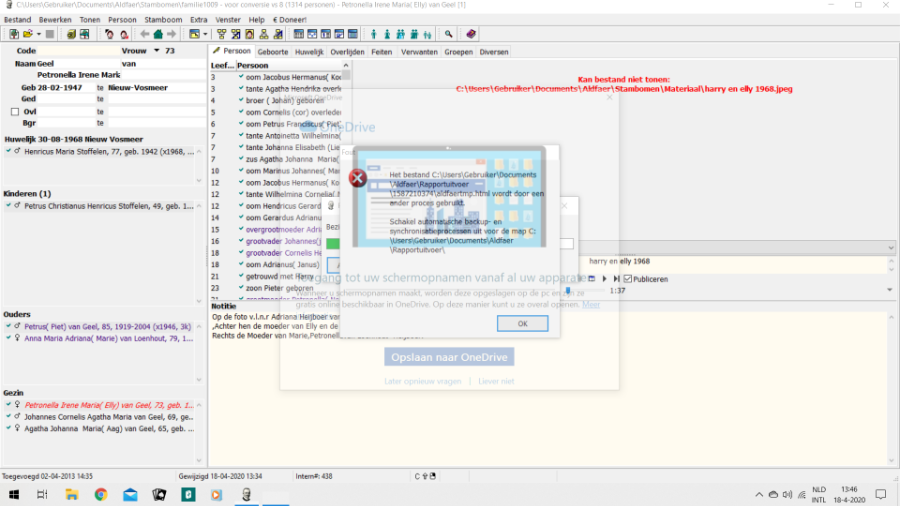Toggle the Publiceren checkbox
The height and width of the screenshot is (506, 900).
(x=628, y=278)
